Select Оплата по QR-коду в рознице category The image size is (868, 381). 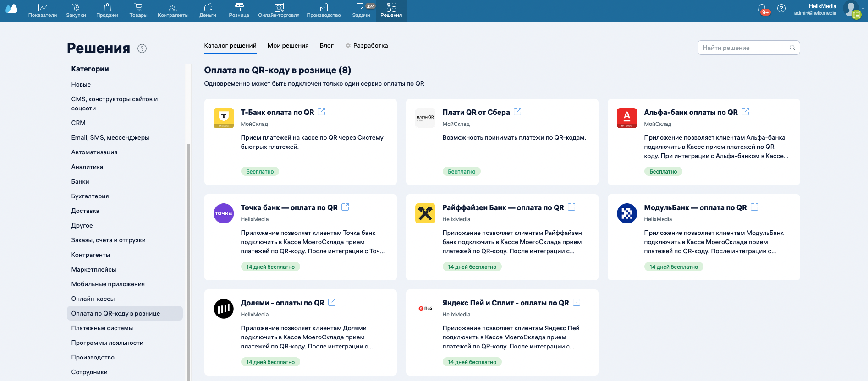(x=125, y=313)
